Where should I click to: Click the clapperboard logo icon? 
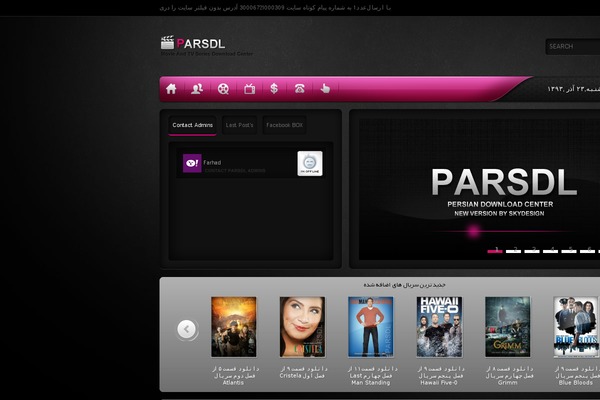(x=167, y=42)
